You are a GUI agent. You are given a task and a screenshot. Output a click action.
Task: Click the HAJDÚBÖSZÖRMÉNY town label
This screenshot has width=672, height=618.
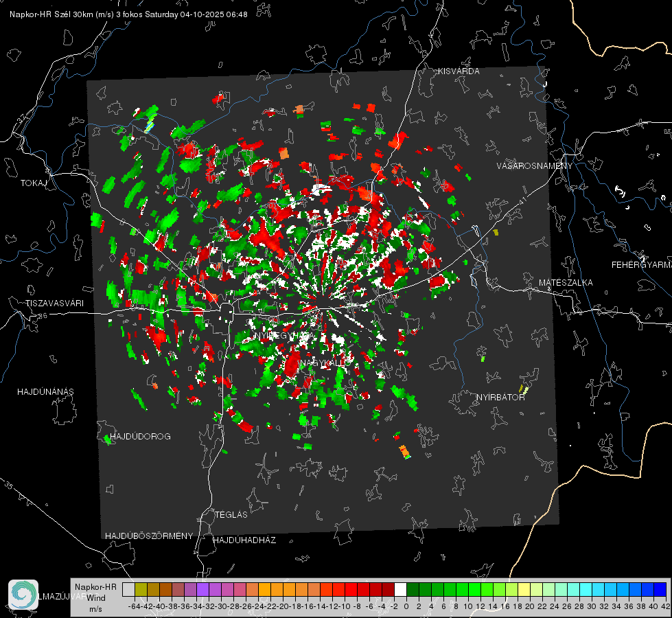click(x=149, y=536)
